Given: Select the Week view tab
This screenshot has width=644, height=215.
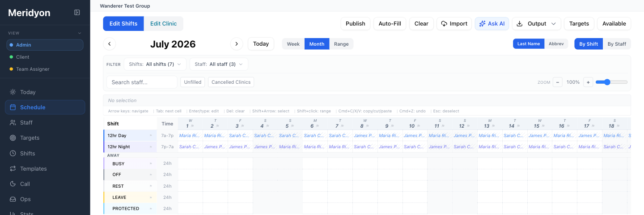Looking at the screenshot, I should pyautogui.click(x=293, y=44).
